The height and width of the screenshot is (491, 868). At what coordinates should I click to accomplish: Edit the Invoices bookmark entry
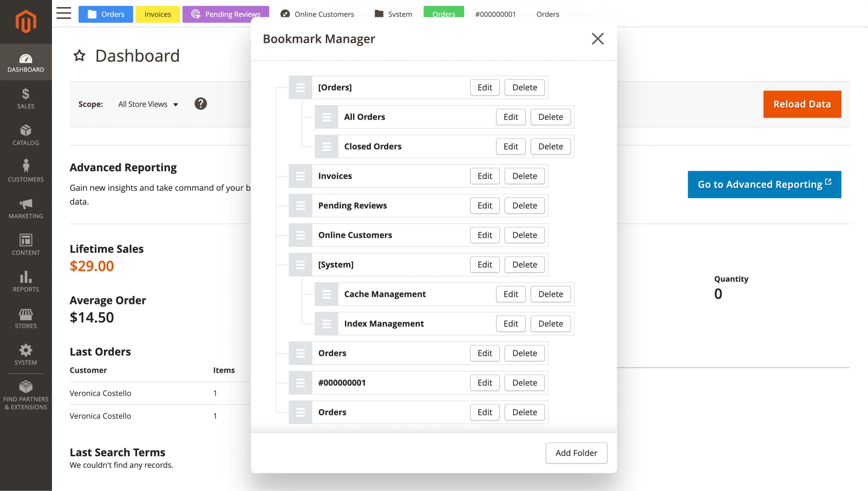pos(485,175)
